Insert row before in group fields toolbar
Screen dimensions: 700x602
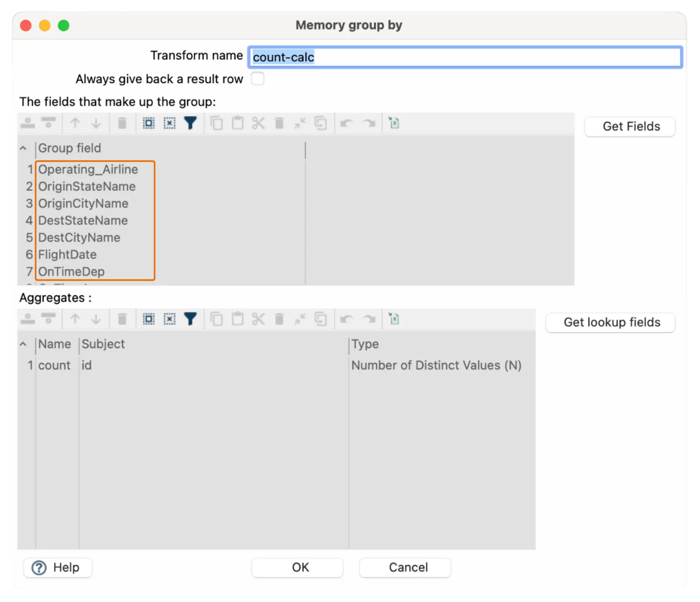[x=28, y=123]
